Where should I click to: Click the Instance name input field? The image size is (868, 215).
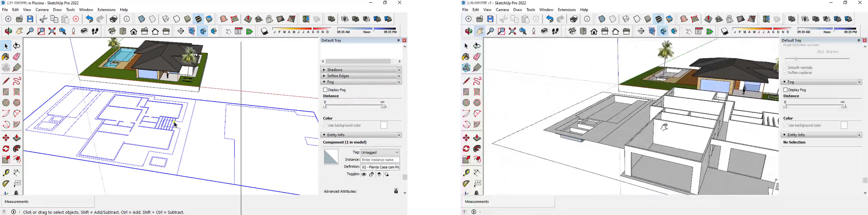point(380,160)
